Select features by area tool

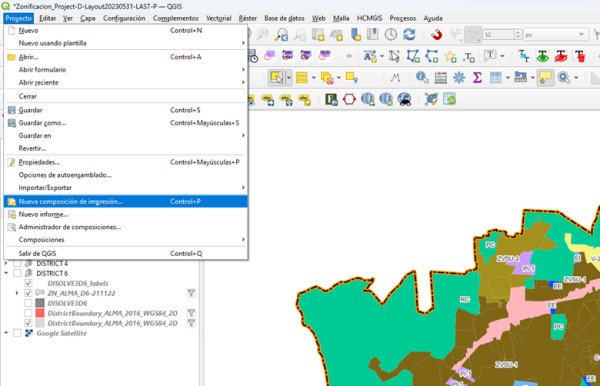point(276,78)
